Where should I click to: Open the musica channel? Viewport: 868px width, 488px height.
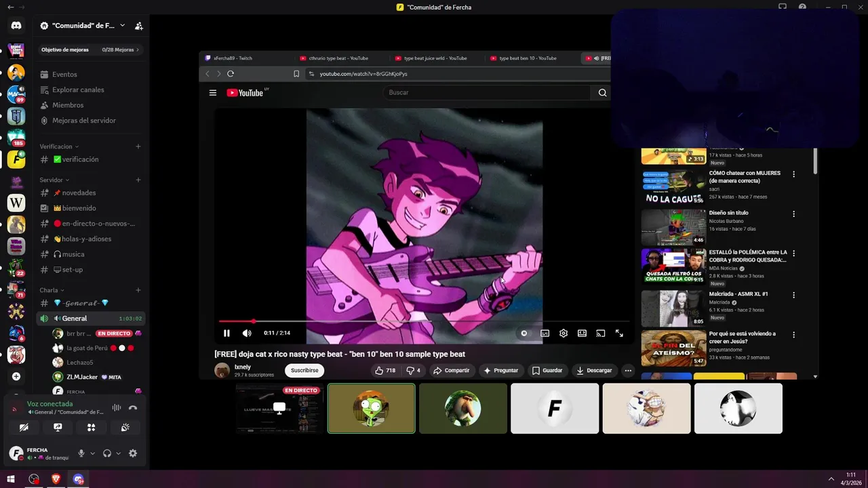pyautogui.click(x=90, y=254)
